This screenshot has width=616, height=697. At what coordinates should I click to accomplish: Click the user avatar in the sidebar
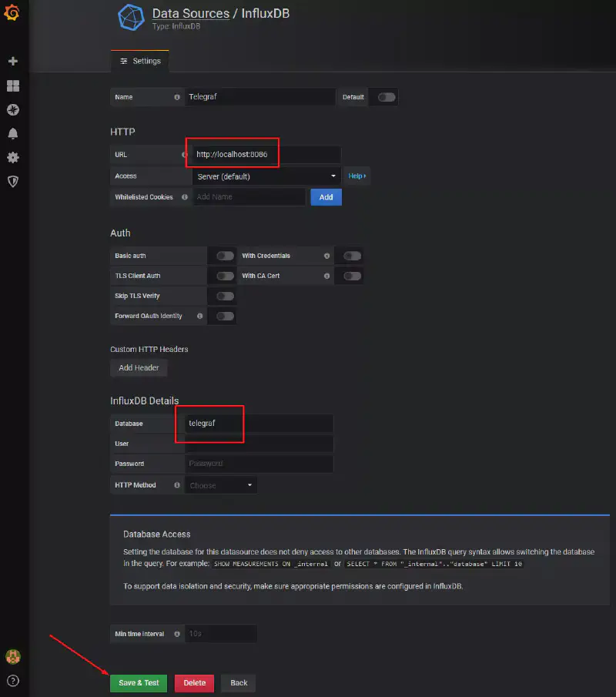[13, 657]
